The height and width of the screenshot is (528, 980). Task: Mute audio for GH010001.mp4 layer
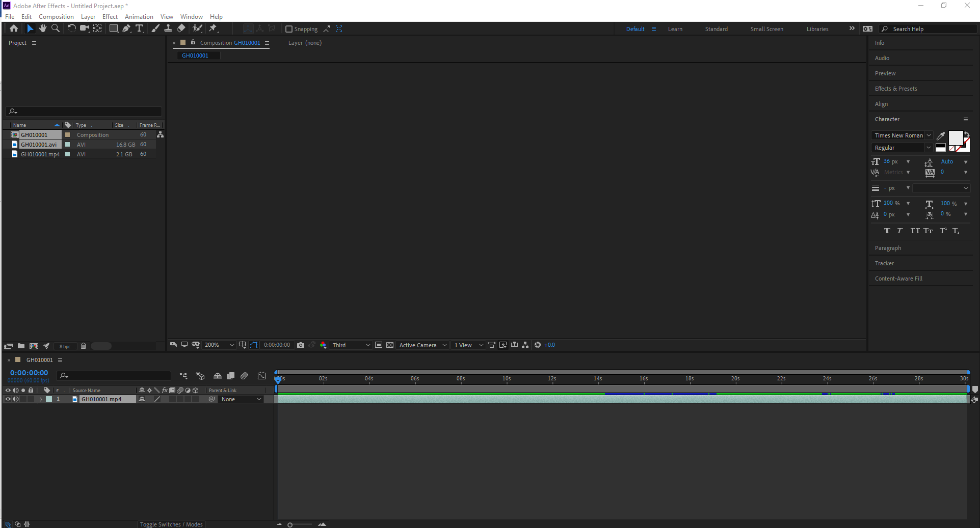tap(16, 399)
